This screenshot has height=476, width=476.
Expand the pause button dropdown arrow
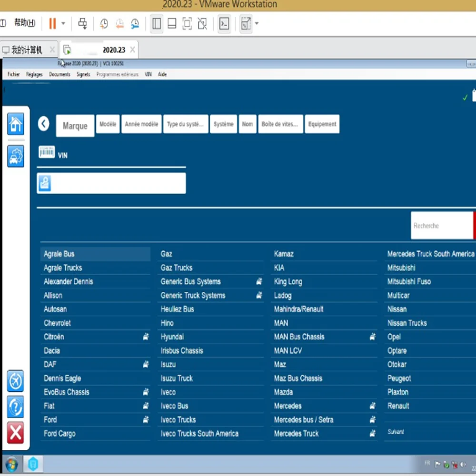point(63,23)
